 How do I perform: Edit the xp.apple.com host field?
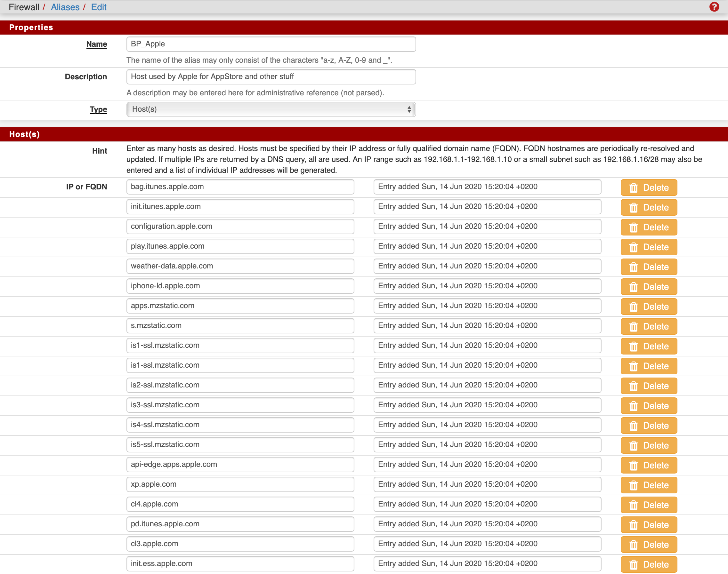[x=240, y=484]
